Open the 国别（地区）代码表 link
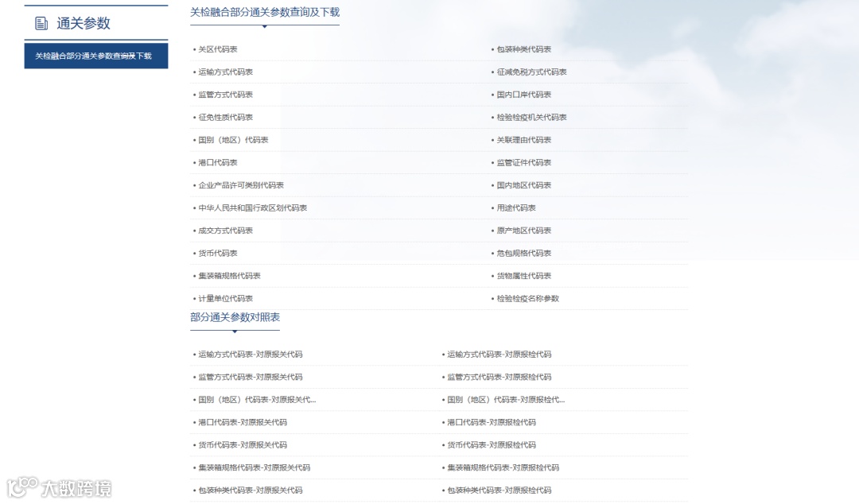859x504 pixels. [x=233, y=140]
